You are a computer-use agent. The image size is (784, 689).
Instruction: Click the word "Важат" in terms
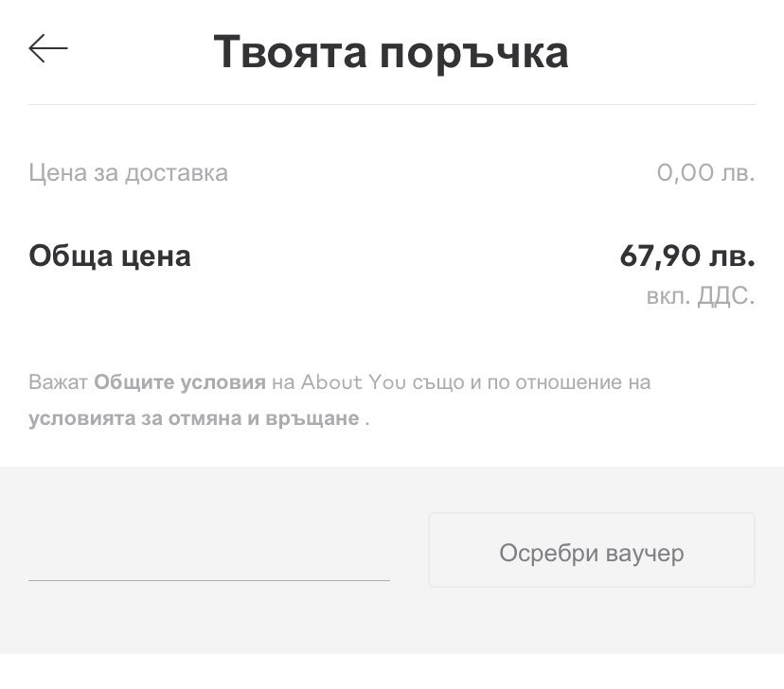(59, 383)
